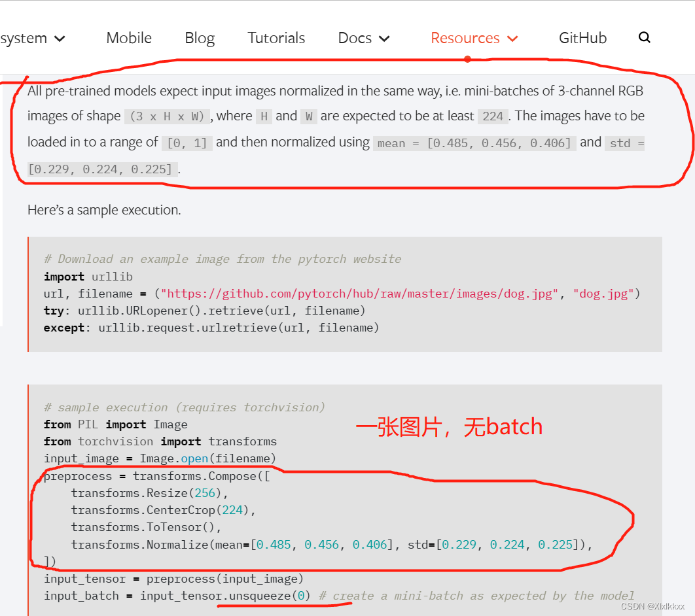This screenshot has height=616, width=695.
Task: Open the Image.open documentation link
Action: pos(194,458)
